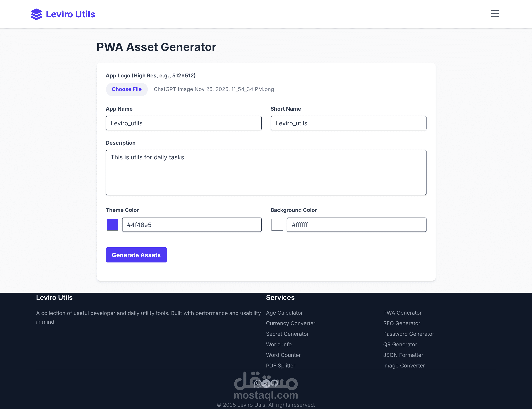This screenshot has height=409, width=532.
Task: Open the Age Calculator footer link
Action: [x=284, y=313]
